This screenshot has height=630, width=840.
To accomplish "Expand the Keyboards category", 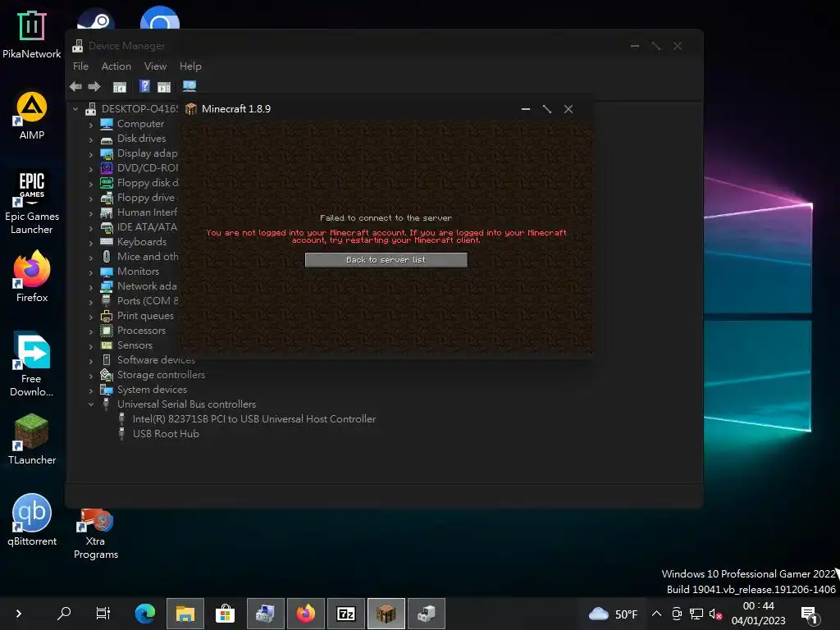I will tap(90, 243).
